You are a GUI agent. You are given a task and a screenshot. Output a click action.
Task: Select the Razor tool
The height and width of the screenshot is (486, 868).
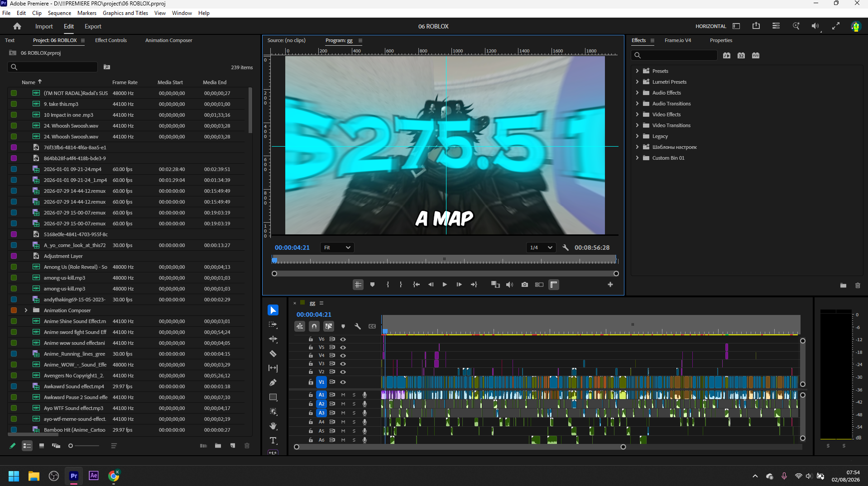pyautogui.click(x=273, y=353)
